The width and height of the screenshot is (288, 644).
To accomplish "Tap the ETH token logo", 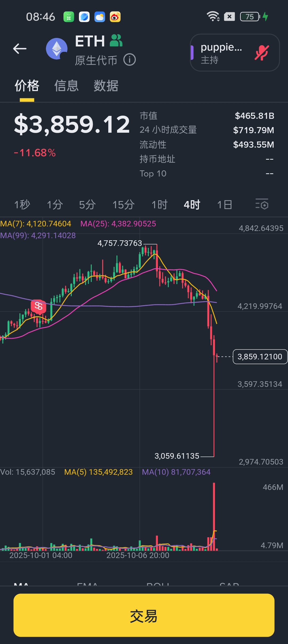I will (x=57, y=49).
